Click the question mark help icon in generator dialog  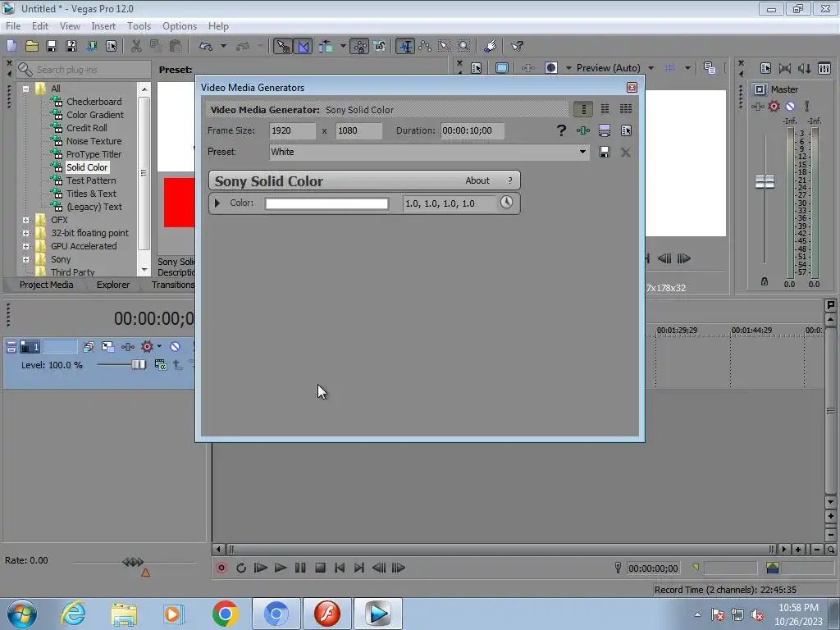point(561,130)
